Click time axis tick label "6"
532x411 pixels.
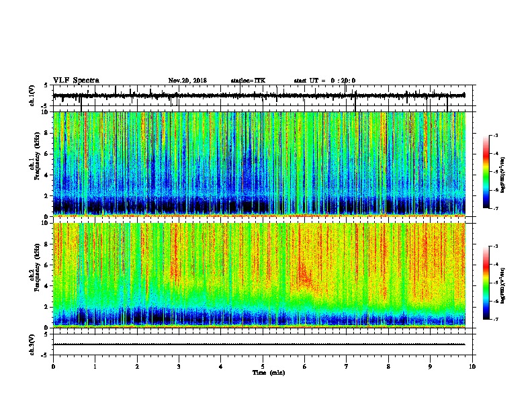[305, 367]
